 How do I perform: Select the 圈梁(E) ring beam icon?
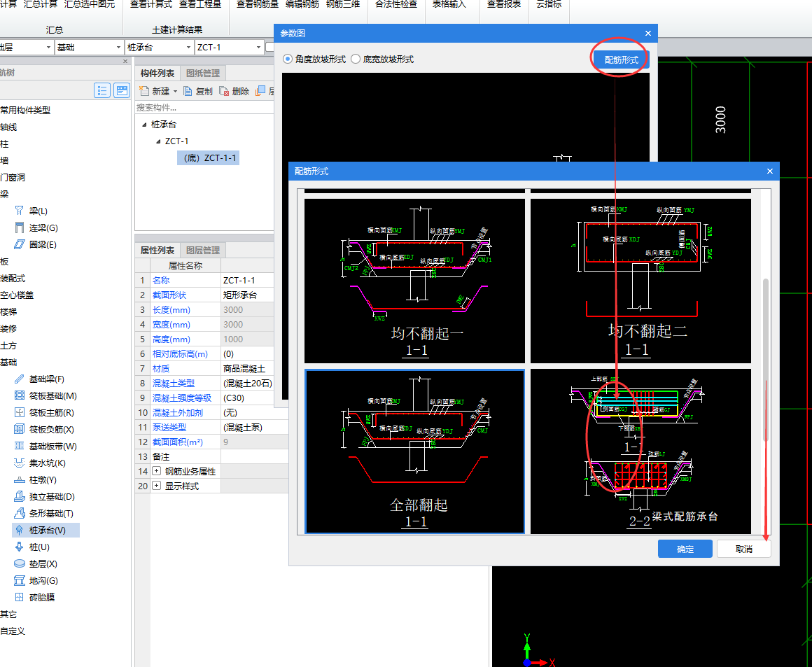[19, 244]
